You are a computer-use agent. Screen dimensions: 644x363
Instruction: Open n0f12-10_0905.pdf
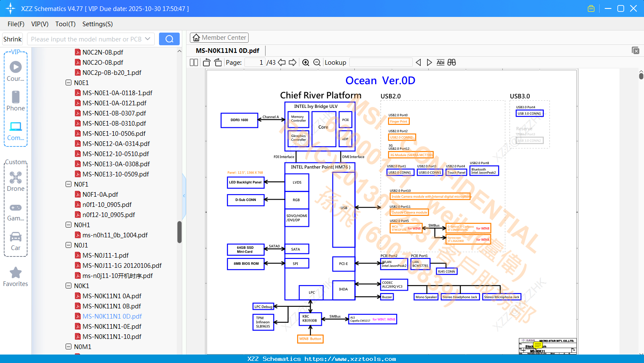[x=109, y=215]
